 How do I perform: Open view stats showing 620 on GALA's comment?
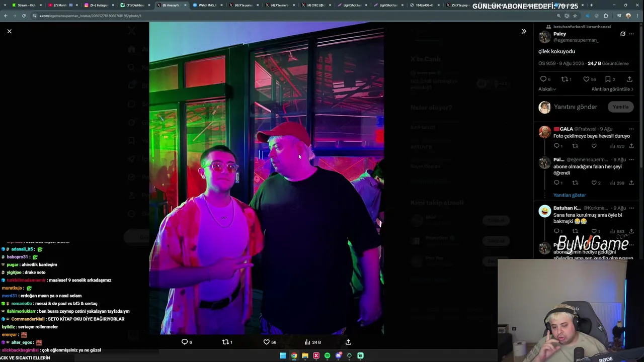(x=617, y=146)
